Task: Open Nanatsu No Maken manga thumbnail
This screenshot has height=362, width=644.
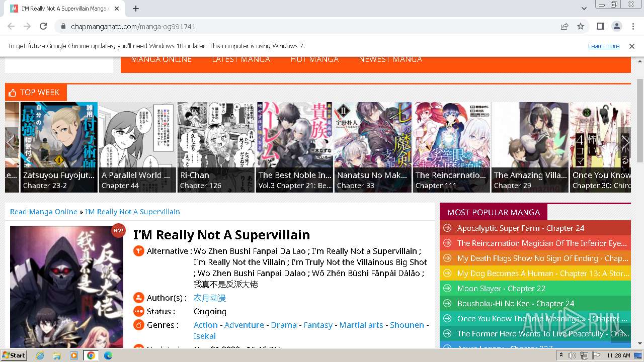Action: (x=373, y=147)
